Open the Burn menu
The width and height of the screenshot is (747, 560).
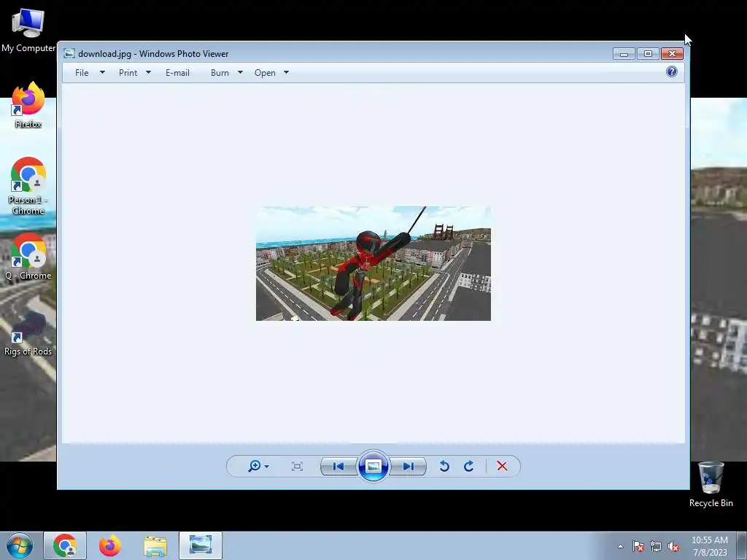pyautogui.click(x=220, y=73)
